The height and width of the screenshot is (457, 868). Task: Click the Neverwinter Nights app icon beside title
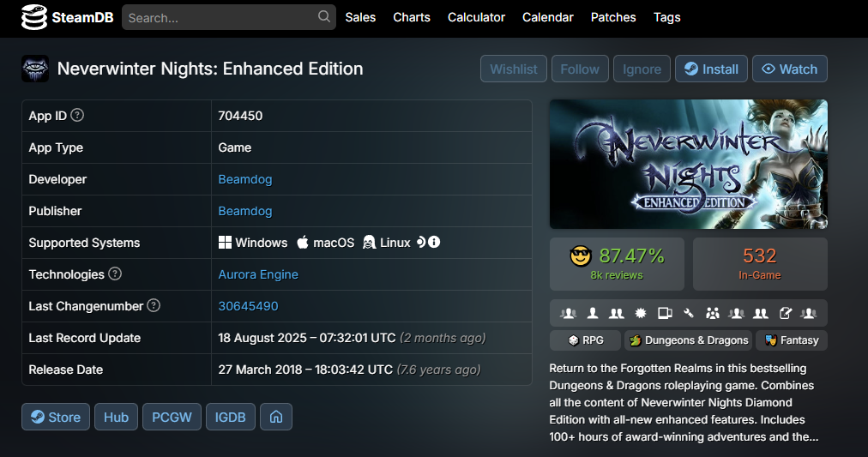[x=35, y=69]
